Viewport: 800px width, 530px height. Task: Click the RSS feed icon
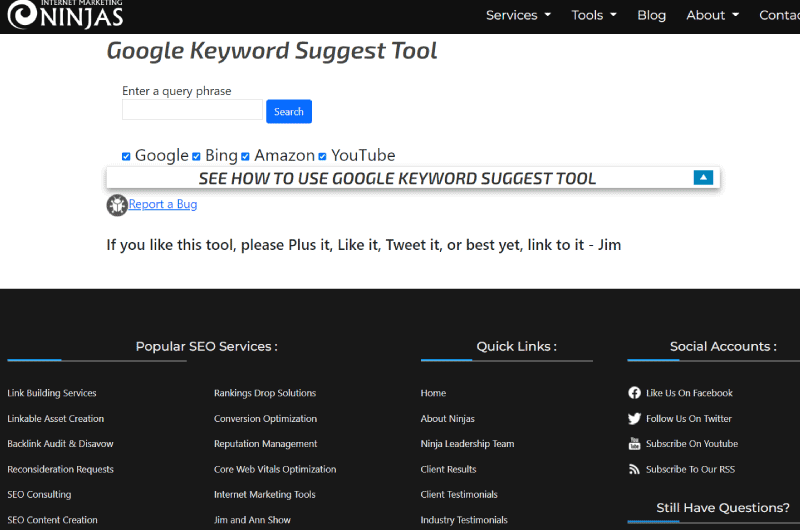tap(634, 469)
